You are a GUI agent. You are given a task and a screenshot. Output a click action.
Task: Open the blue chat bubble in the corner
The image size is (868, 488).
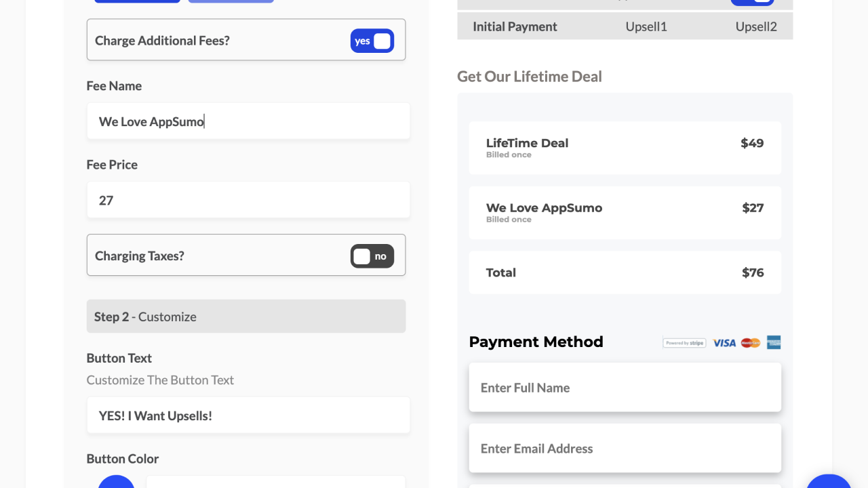[829, 483]
